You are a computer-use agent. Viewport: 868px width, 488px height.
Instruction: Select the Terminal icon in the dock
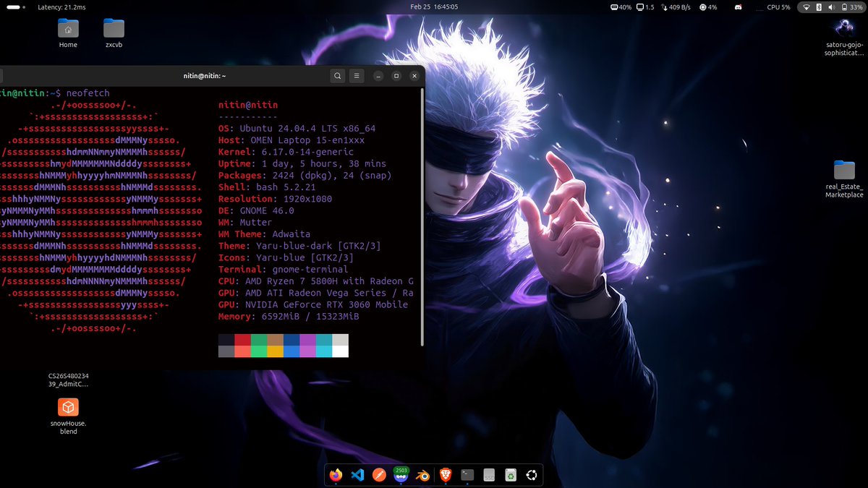pyautogui.click(x=468, y=475)
